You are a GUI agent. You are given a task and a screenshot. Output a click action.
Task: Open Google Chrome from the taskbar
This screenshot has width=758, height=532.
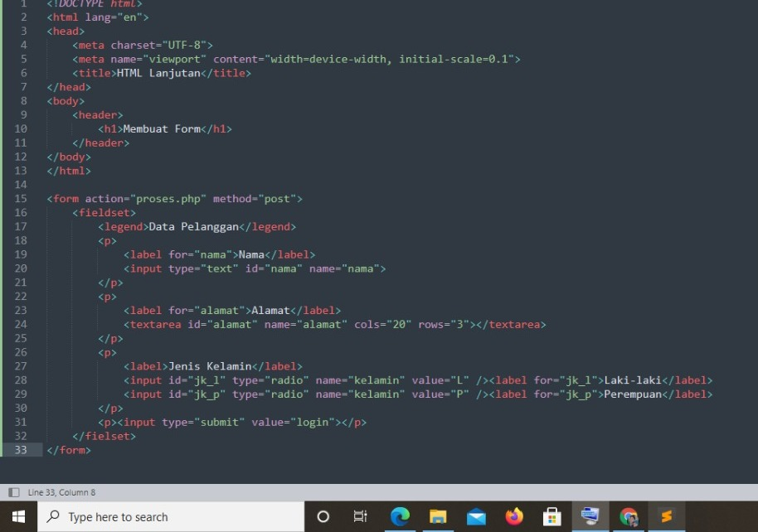click(628, 517)
